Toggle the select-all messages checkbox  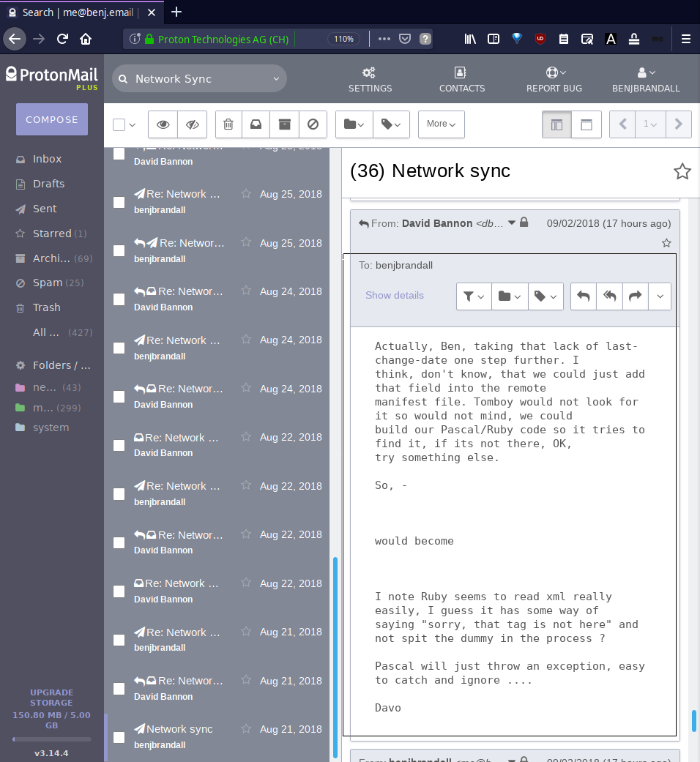click(119, 124)
